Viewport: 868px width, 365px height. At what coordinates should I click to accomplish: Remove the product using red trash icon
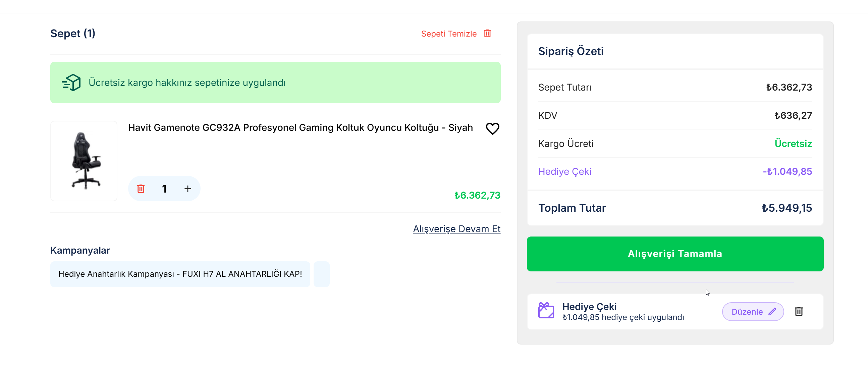point(141,189)
